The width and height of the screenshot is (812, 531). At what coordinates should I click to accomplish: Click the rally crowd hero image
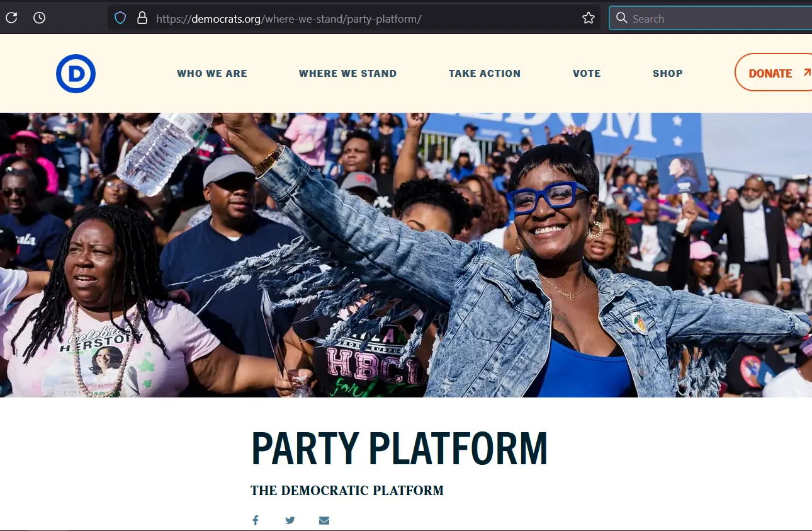click(406, 255)
